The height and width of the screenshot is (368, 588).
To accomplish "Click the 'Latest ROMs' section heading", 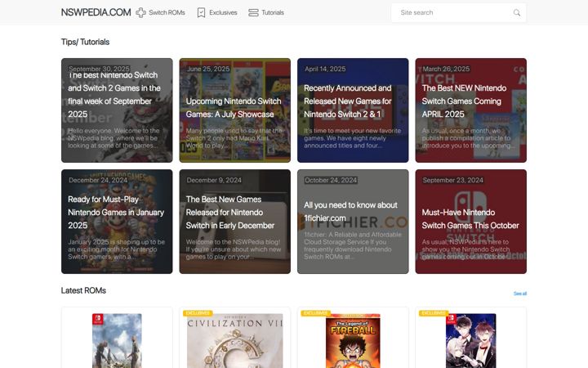I will (x=83, y=290).
